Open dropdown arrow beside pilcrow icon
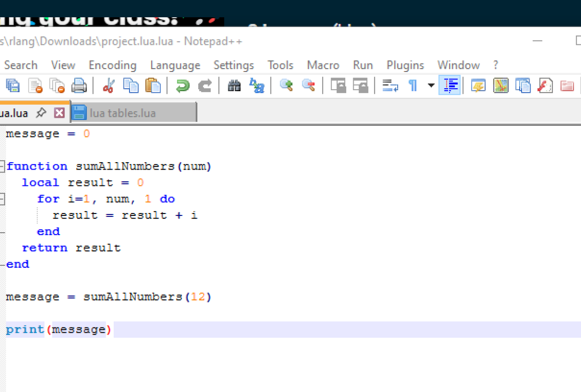 click(431, 86)
